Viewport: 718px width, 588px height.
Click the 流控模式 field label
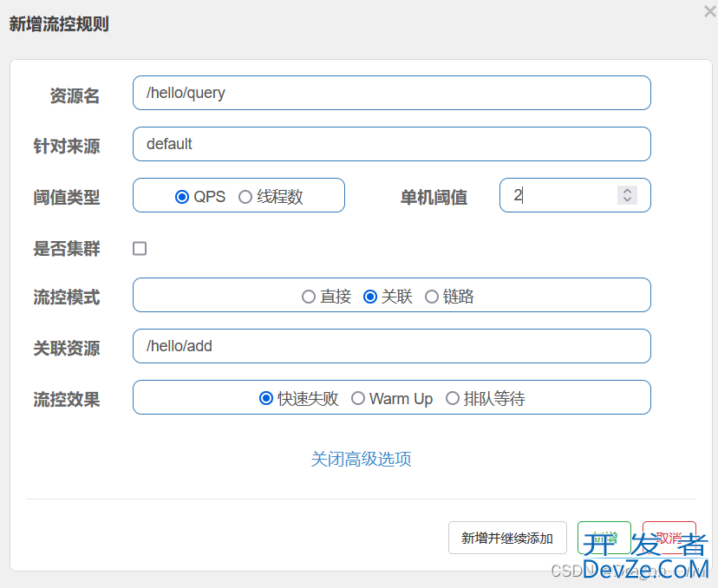tap(67, 297)
